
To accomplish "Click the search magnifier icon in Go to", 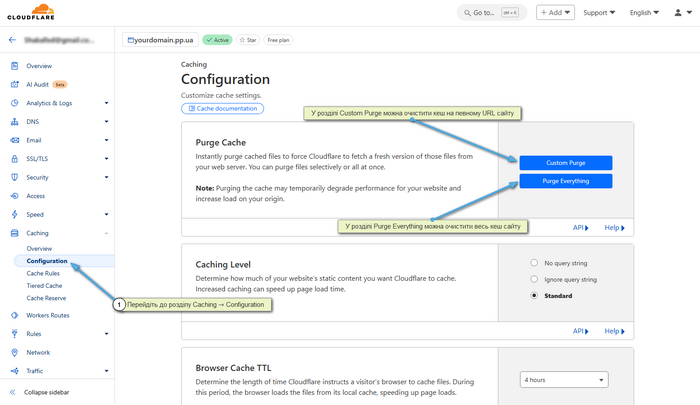I will [467, 13].
